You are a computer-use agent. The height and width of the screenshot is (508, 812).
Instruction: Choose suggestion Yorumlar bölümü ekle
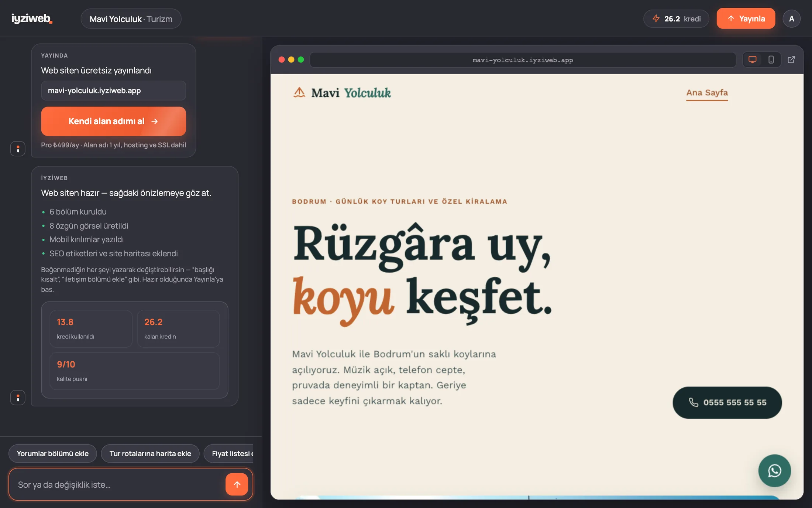[53, 453]
